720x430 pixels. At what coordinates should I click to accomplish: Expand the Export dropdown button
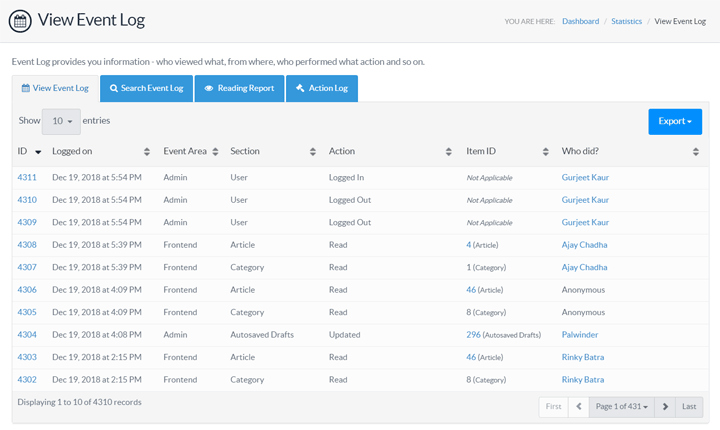click(x=674, y=122)
